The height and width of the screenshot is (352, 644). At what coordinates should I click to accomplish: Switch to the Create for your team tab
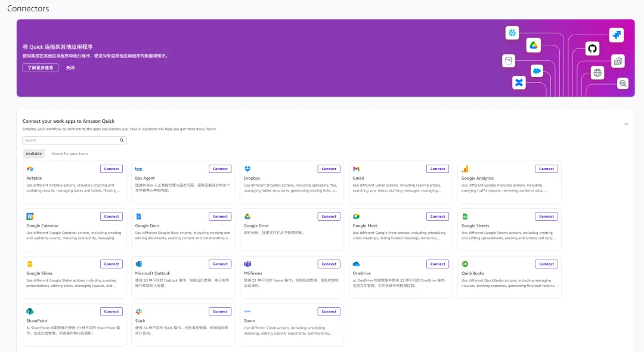click(69, 154)
